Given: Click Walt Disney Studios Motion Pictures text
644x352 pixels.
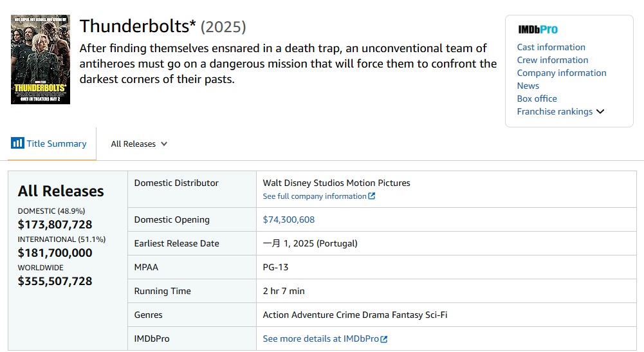Looking at the screenshot, I should click(x=336, y=183).
